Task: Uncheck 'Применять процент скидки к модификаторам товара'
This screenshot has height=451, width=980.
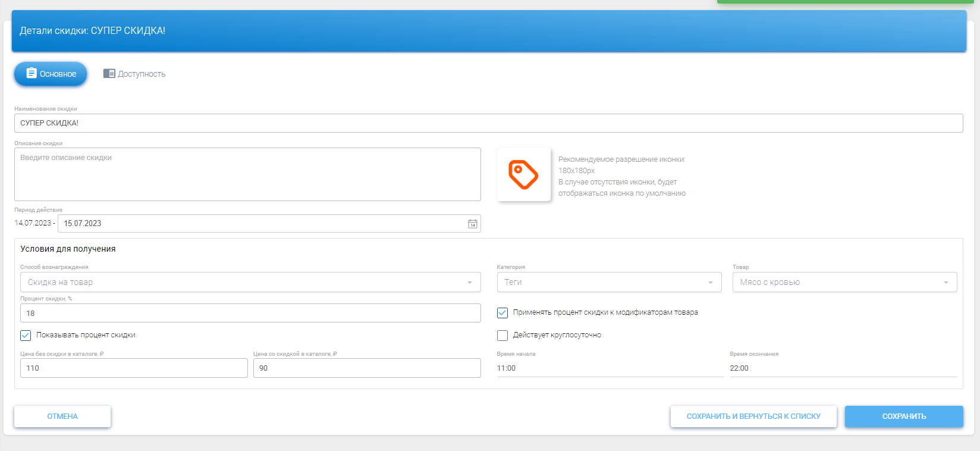Action: tap(502, 313)
